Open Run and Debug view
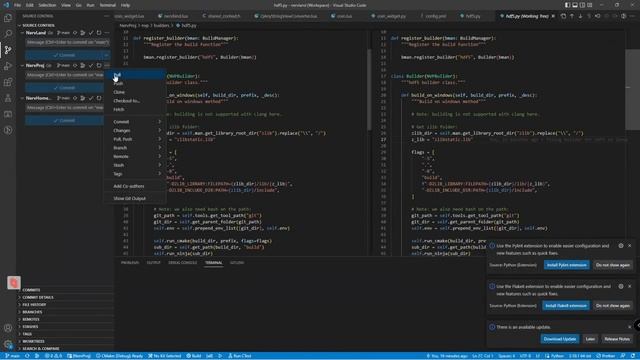Viewport: 640px width, 360px height. [8, 66]
